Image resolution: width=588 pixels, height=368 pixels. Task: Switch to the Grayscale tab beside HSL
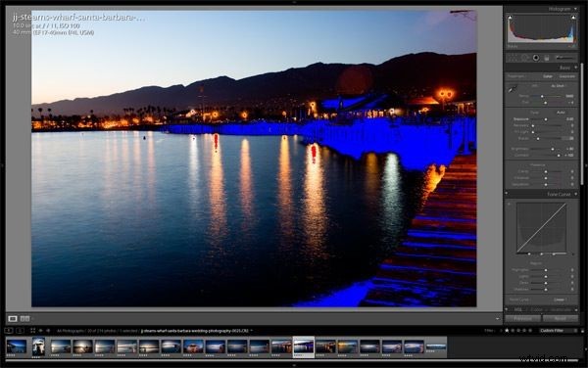point(561,309)
